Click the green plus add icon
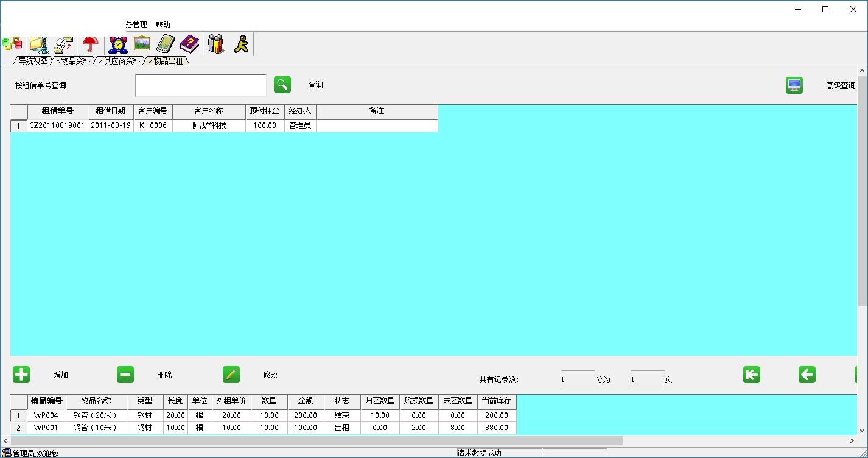868x458 pixels. [x=21, y=375]
